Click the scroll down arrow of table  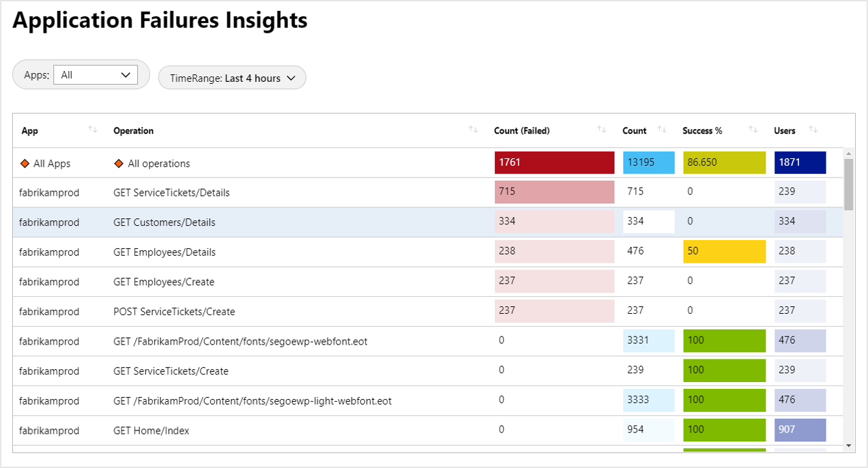[849, 445]
